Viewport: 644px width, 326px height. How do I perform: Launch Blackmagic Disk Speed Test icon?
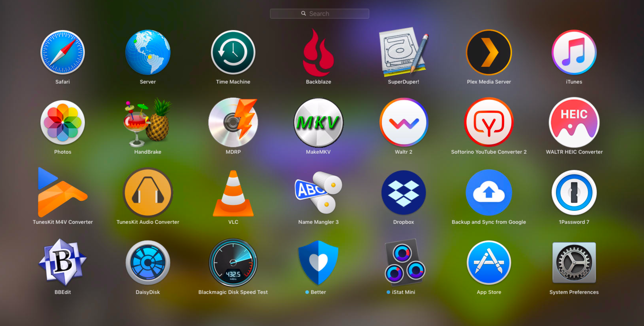233,263
